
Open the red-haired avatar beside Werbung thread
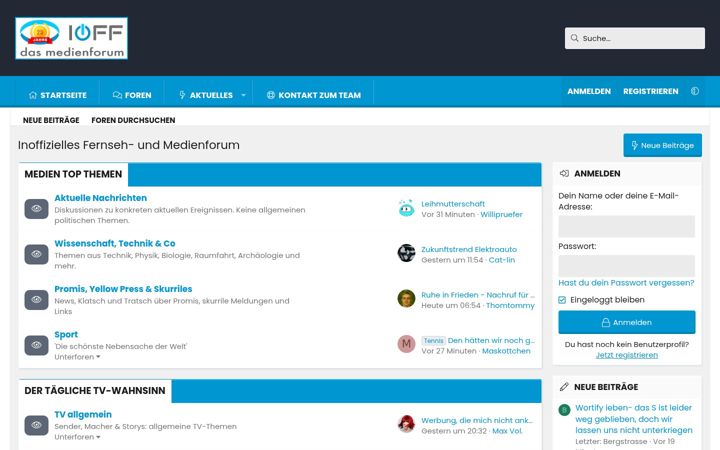pos(406,424)
